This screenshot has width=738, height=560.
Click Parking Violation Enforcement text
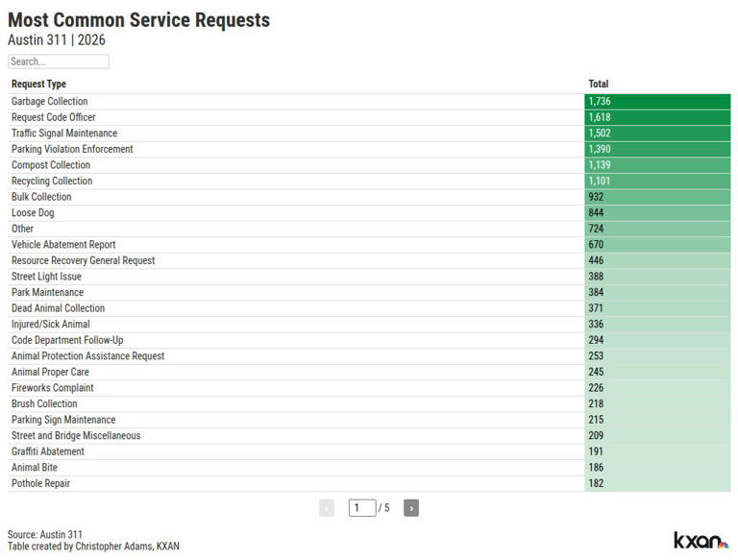72,149
